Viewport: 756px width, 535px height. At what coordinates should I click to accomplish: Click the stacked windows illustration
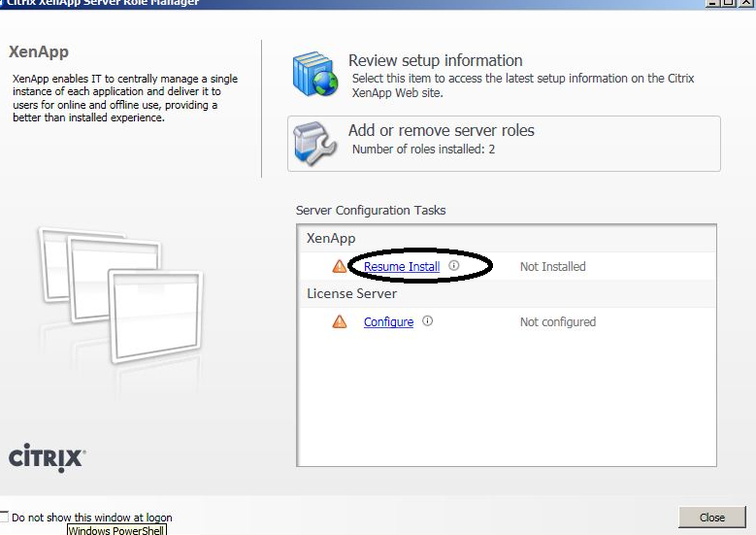(x=121, y=295)
